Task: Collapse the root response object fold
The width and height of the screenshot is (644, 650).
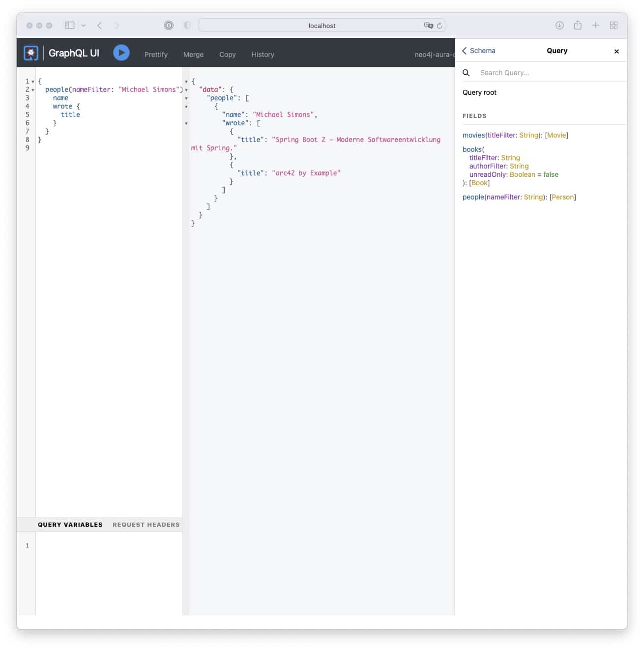Action: click(186, 82)
